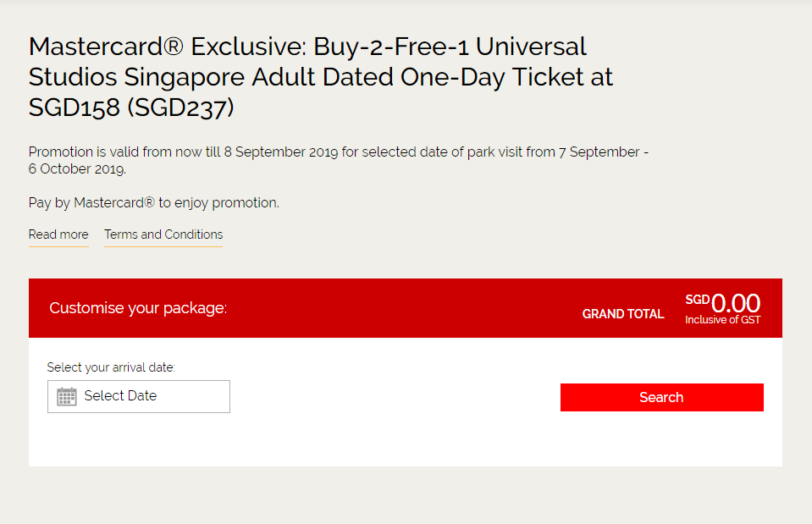Click the 'Inclusive of GST' note
Viewport: 812px width, 524px height.
coord(722,320)
